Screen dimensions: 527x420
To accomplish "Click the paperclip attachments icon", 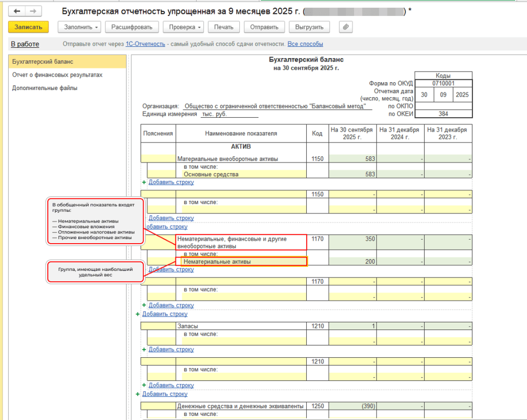I will tap(346, 27).
